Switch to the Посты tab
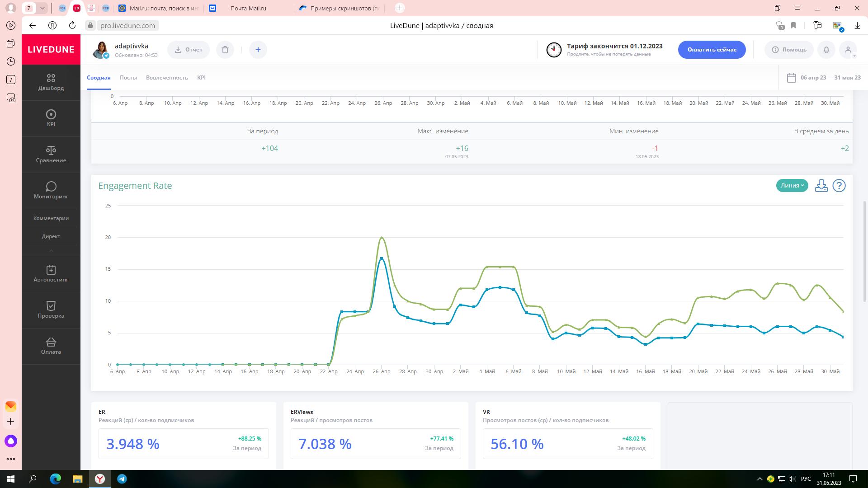Screen dimensions: 868x488 (x=128, y=78)
